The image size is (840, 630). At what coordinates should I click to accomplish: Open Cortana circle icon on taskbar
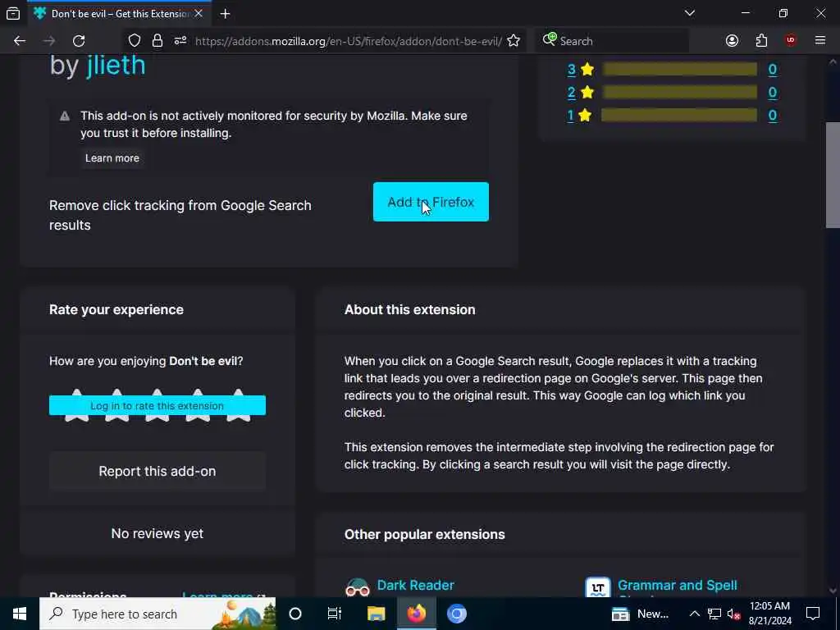click(295, 614)
